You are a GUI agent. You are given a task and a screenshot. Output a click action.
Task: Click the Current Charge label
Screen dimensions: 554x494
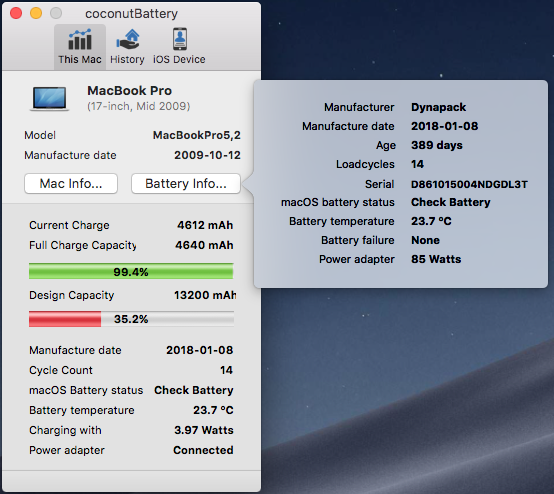69,225
